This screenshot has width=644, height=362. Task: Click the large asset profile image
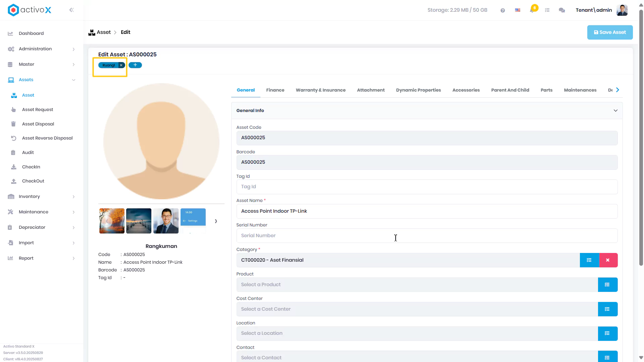(161, 141)
